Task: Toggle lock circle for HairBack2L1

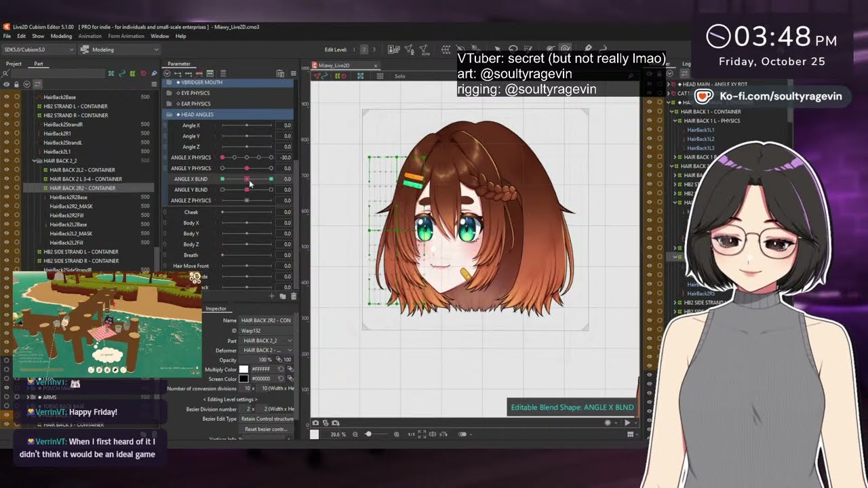Action: tap(17, 152)
